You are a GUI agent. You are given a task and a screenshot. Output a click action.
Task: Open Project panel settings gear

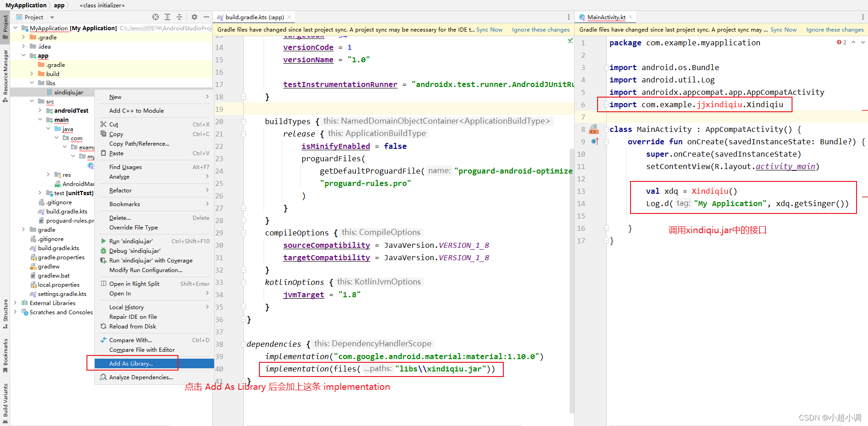[194, 17]
